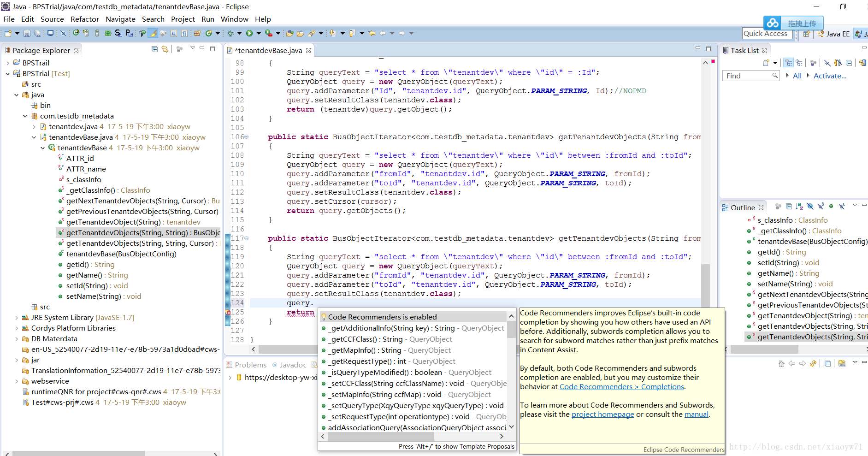Expand JRE System Library node

point(17,318)
